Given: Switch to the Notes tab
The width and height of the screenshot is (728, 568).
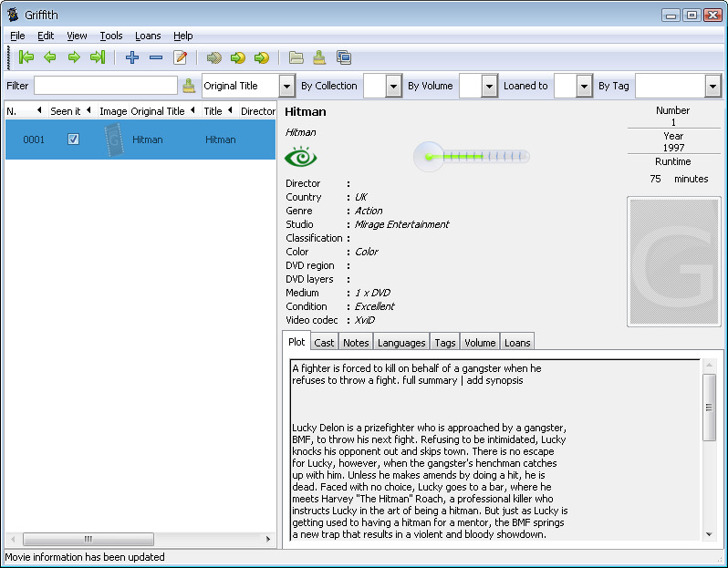Looking at the screenshot, I should tap(356, 343).
